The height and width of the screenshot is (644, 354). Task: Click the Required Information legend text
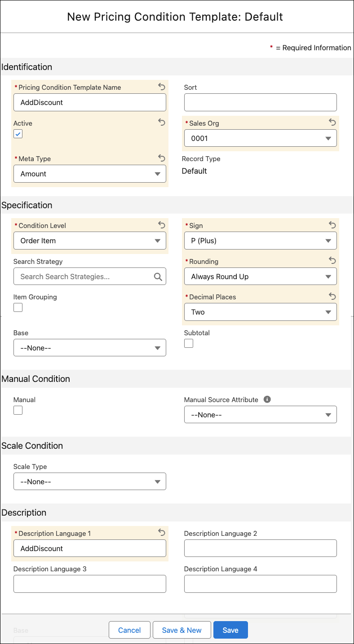point(310,48)
